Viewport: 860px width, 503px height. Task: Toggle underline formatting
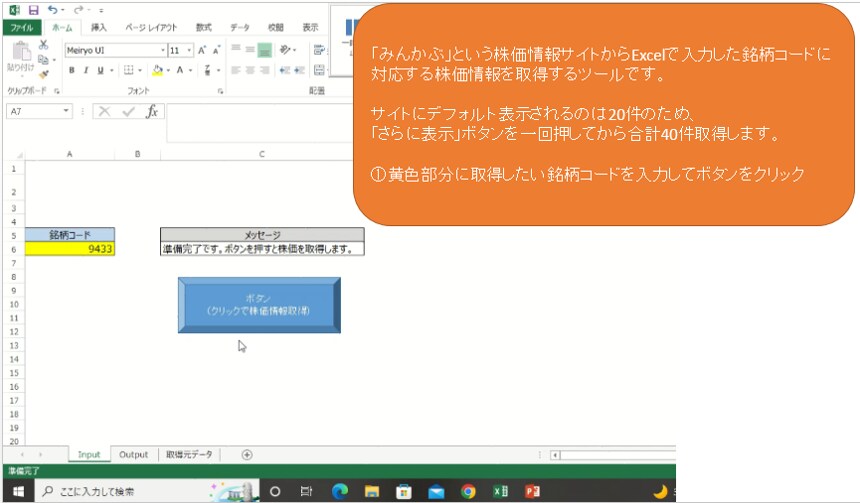coord(100,70)
